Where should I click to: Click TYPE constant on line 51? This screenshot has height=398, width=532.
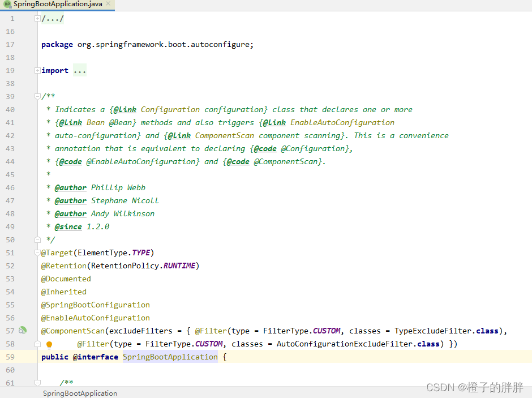tap(141, 253)
